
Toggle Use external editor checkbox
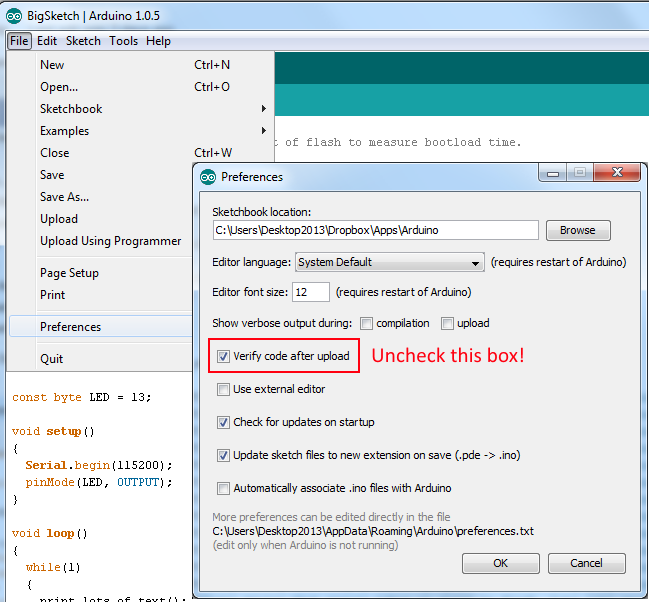tap(223, 390)
